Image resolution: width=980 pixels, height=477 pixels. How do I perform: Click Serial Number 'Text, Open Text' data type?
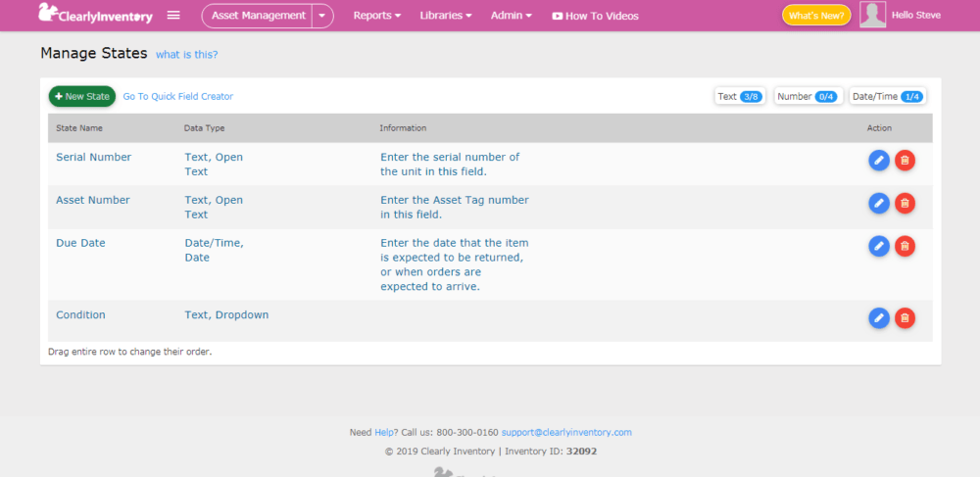[214, 165]
